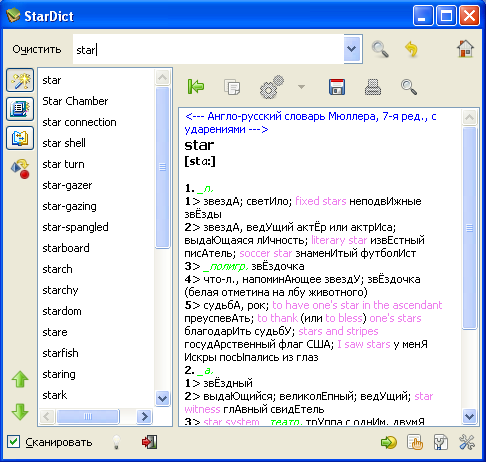
Task: Click the blue Мюллера dictionary title header
Action: pyautogui.click(x=310, y=123)
